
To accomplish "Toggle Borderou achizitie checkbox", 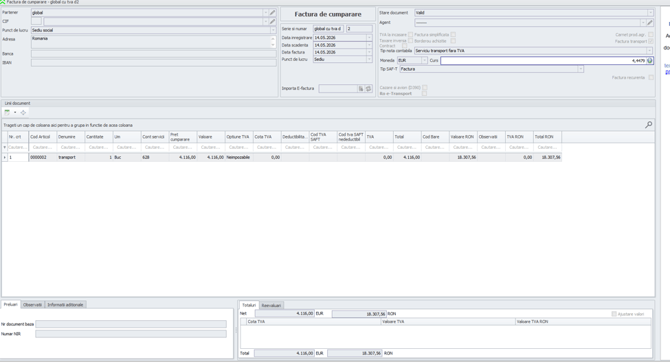I will point(453,41).
